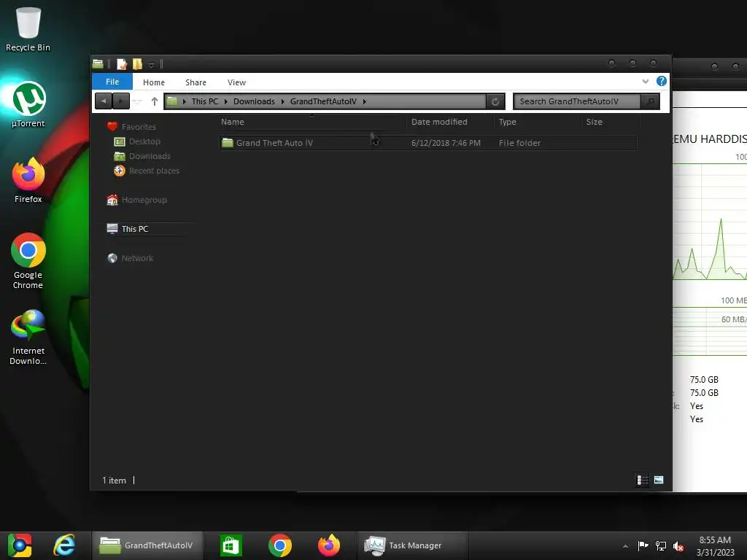Open Internet Download Manager desktop icon
Screen dimensions: 747x560
pyautogui.click(x=28, y=337)
